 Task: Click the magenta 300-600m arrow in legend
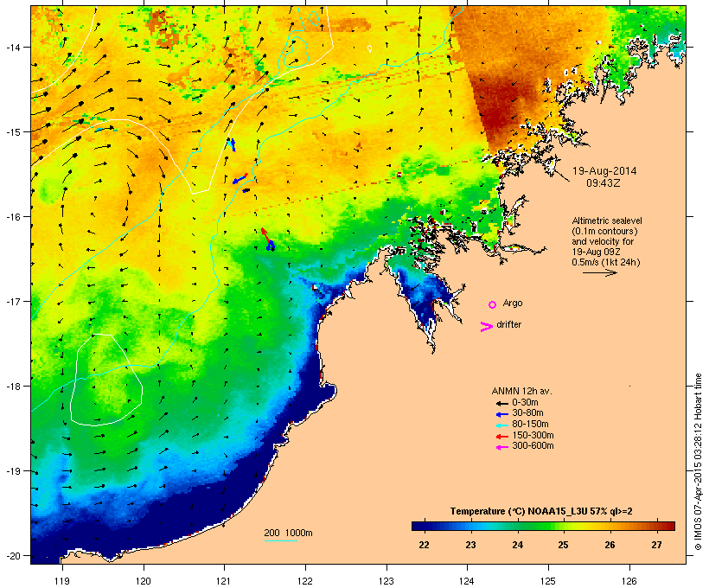501,447
